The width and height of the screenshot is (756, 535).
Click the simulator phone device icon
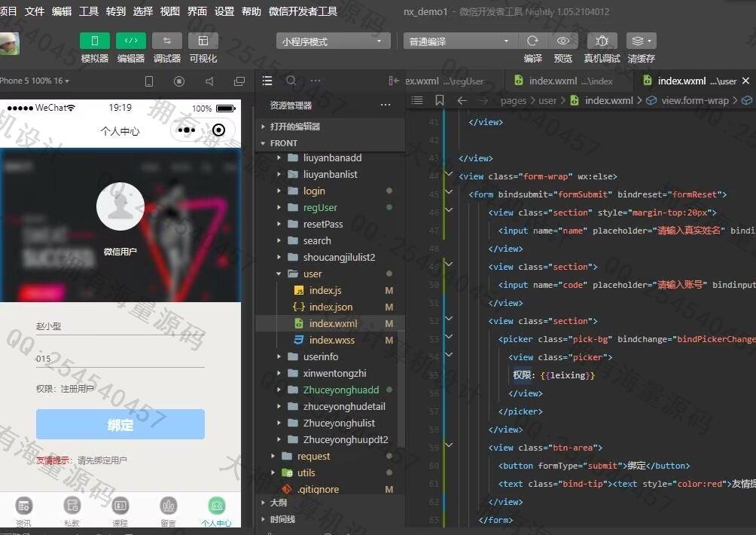point(149,81)
